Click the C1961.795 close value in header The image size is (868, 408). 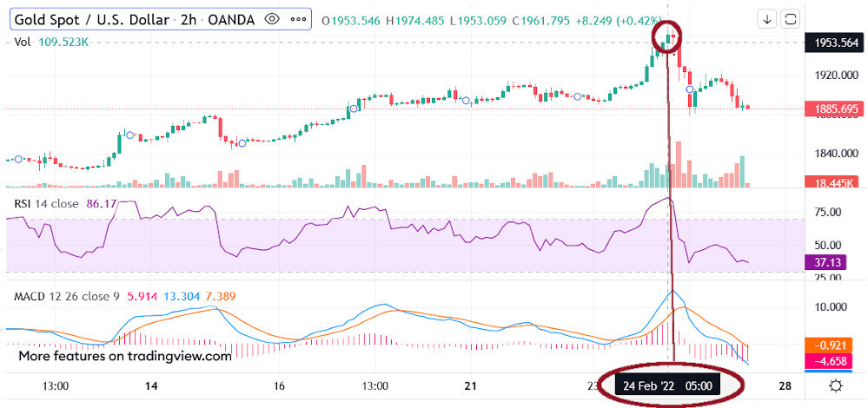coord(540,21)
